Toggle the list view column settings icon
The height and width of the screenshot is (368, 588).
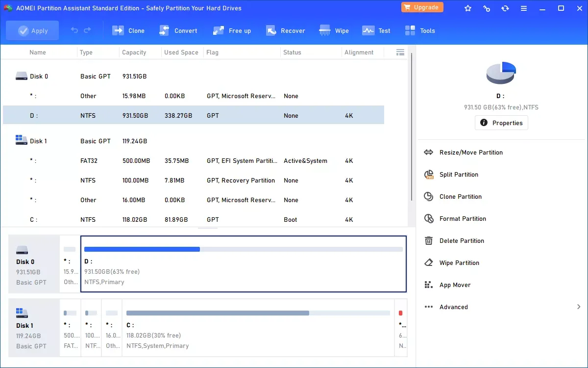pyautogui.click(x=400, y=53)
